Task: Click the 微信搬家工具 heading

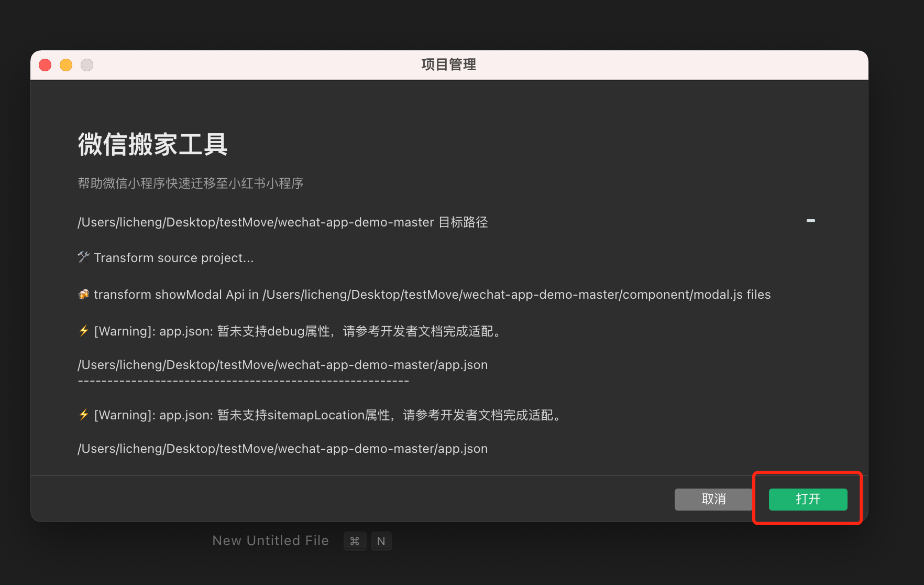Action: (152, 144)
